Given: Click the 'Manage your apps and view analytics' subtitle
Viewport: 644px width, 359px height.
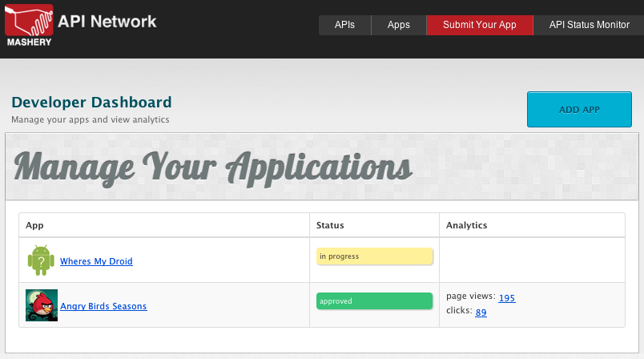Looking at the screenshot, I should click(x=91, y=119).
